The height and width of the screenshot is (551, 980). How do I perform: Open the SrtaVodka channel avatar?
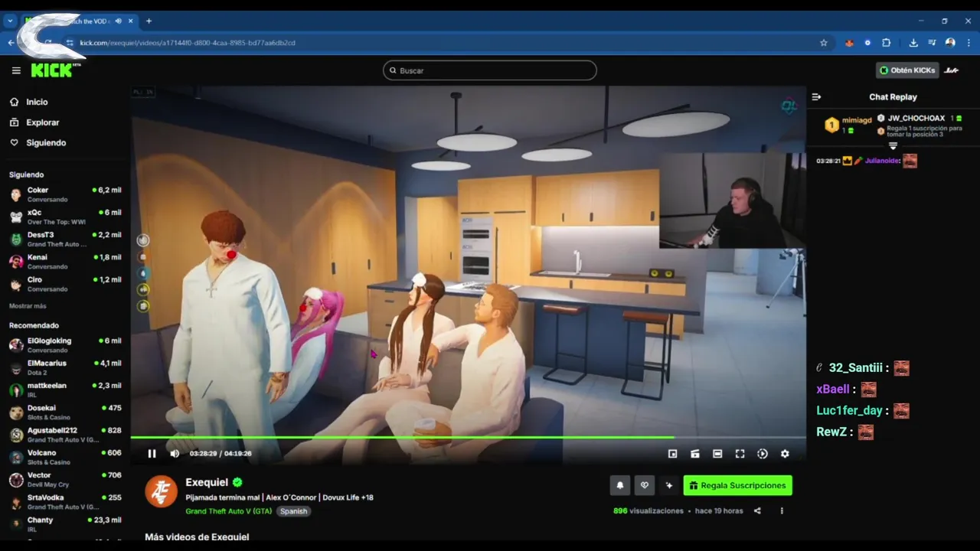[x=16, y=502]
